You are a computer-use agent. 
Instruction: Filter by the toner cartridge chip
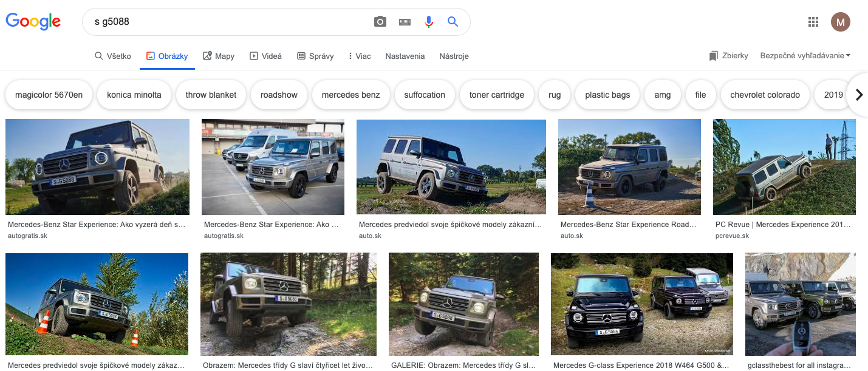(497, 95)
